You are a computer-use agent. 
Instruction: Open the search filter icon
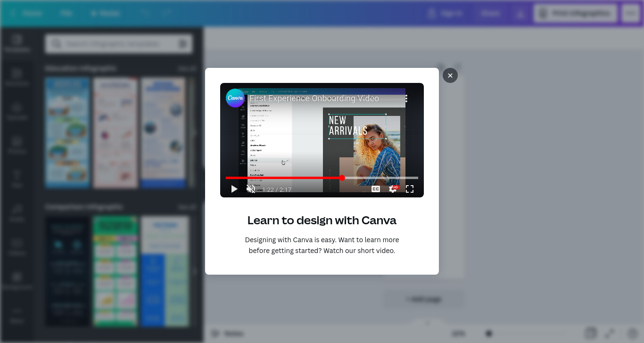pyautogui.click(x=183, y=44)
